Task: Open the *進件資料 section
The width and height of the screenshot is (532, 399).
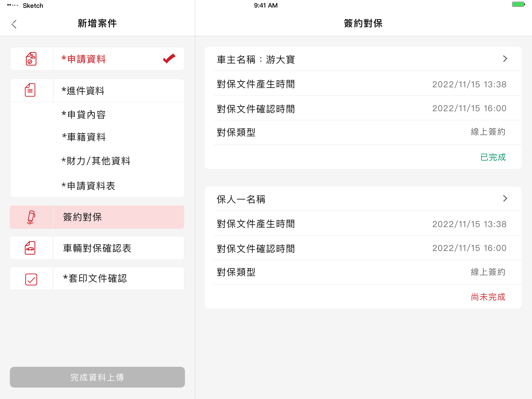Action: pyautogui.click(x=97, y=90)
